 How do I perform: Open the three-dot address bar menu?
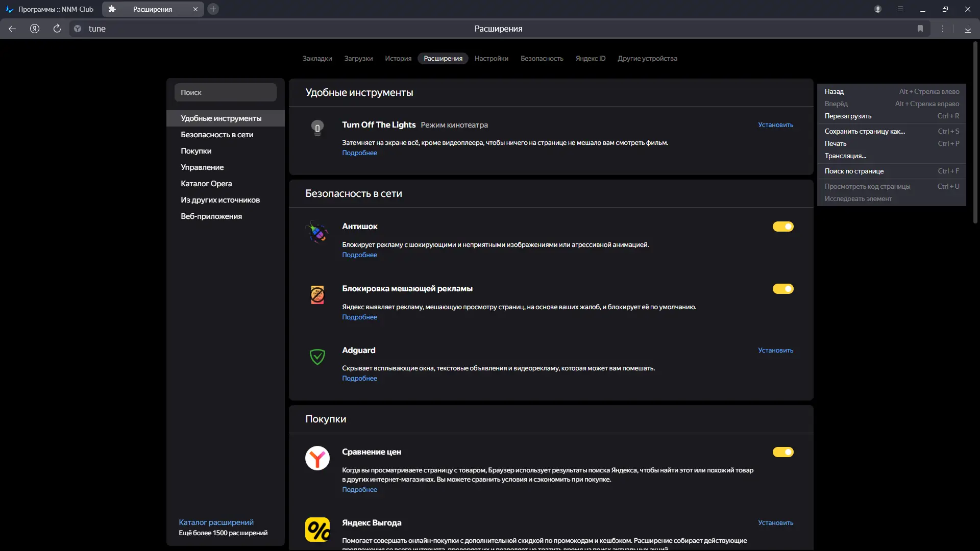click(x=943, y=29)
